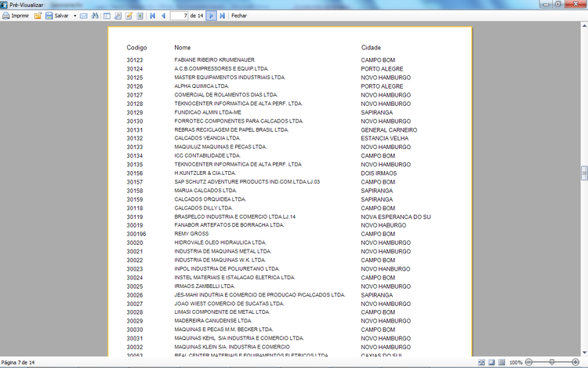Image resolution: width=588 pixels, height=368 pixels.
Task: Click vertical scrollbar thumb
Action: click(x=584, y=173)
